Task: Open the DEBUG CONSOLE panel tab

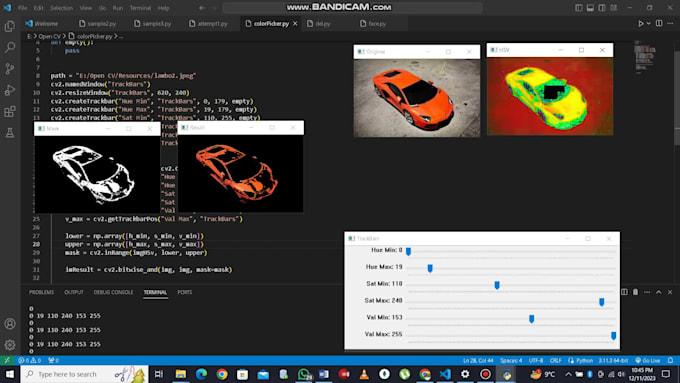Action: click(113, 292)
